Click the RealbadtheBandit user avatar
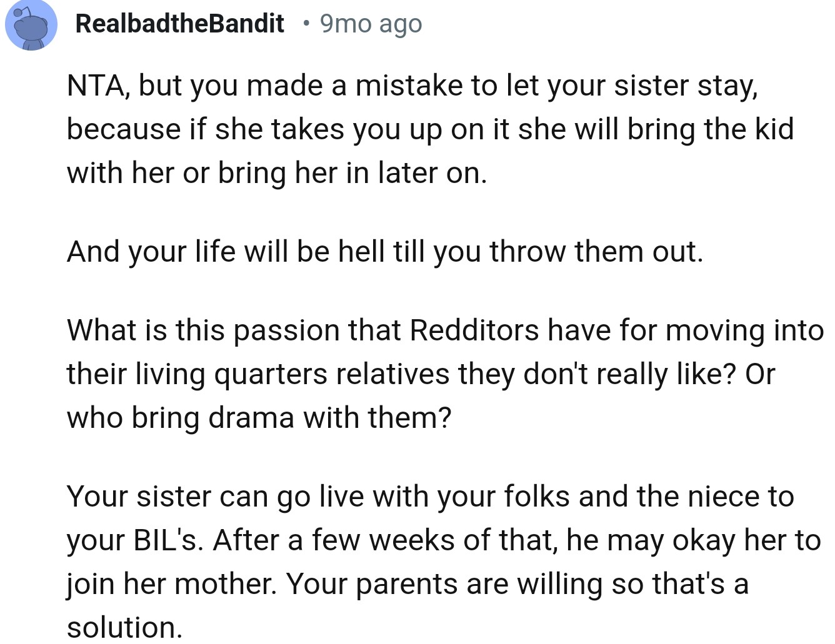 pyautogui.click(x=31, y=25)
